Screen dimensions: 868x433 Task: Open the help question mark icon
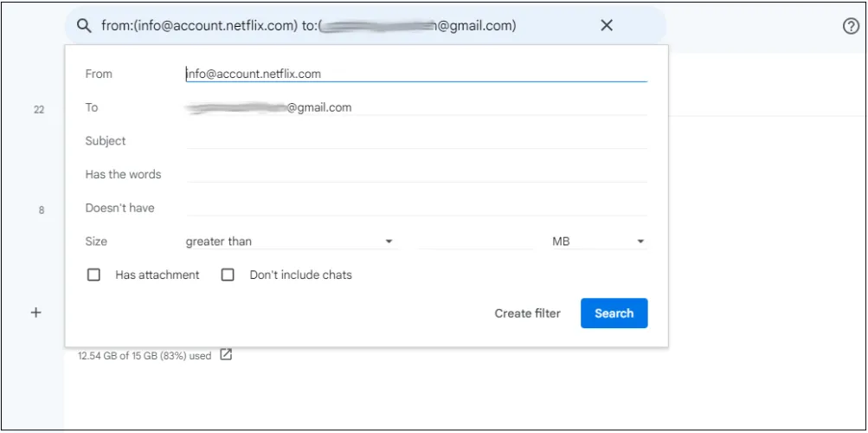tap(851, 26)
